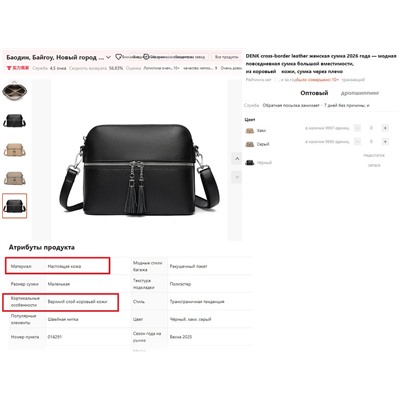The image size is (400, 400).
Task: Switch to the дропшиппинг tab
Action: pyautogui.click(x=360, y=93)
